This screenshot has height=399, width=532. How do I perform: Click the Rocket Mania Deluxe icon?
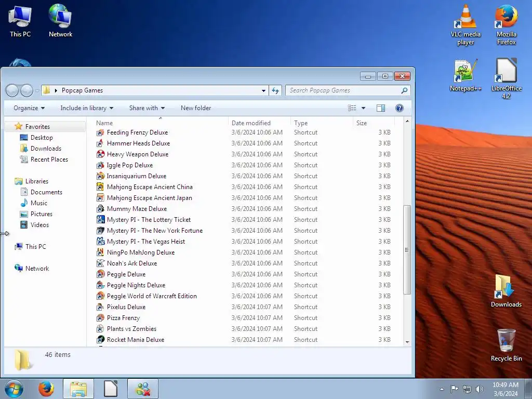100,340
